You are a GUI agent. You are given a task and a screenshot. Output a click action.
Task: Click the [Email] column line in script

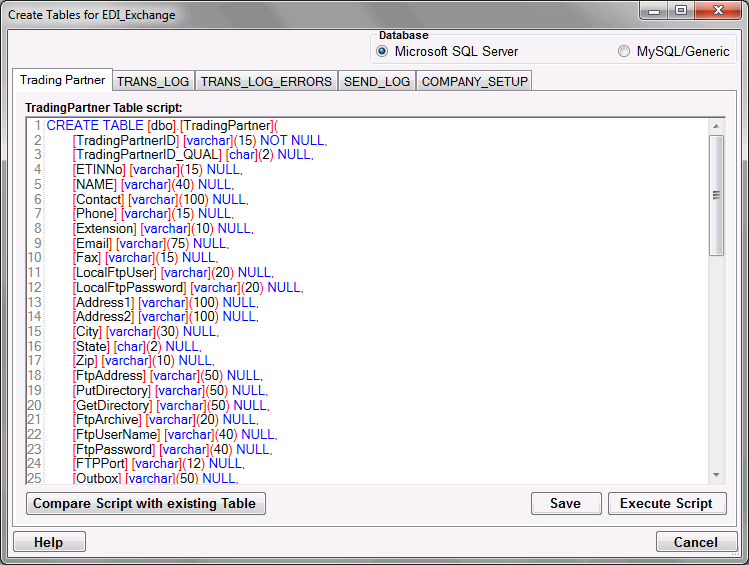point(150,243)
